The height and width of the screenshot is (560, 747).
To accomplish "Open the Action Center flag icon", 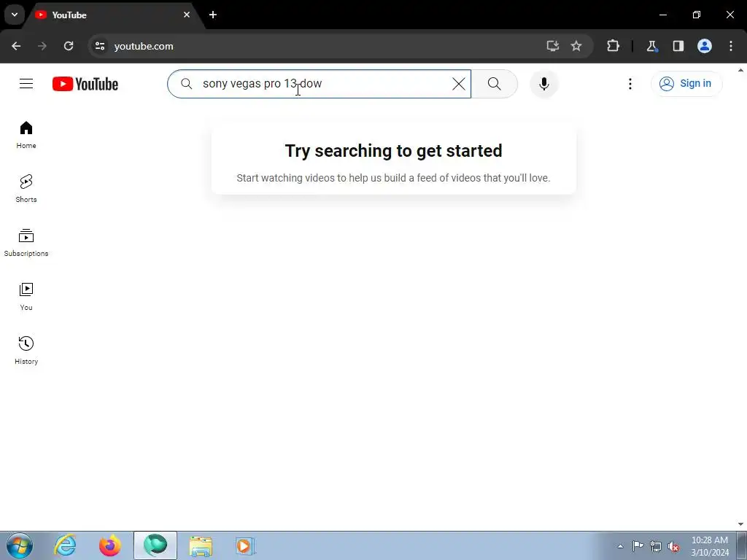I will [638, 546].
